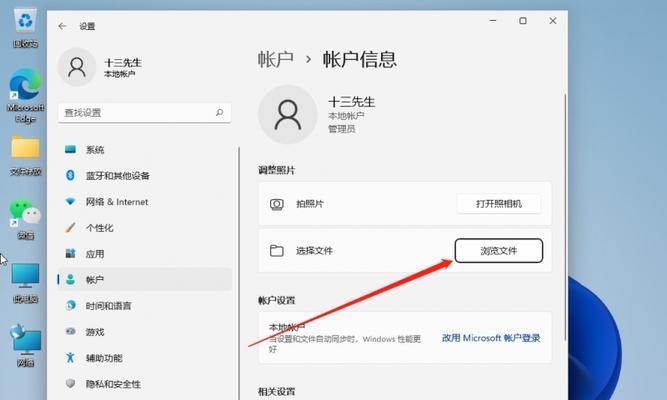Screen dimensions: 667x400
Task: Open 时间和语言 settings page
Action: (145, 306)
